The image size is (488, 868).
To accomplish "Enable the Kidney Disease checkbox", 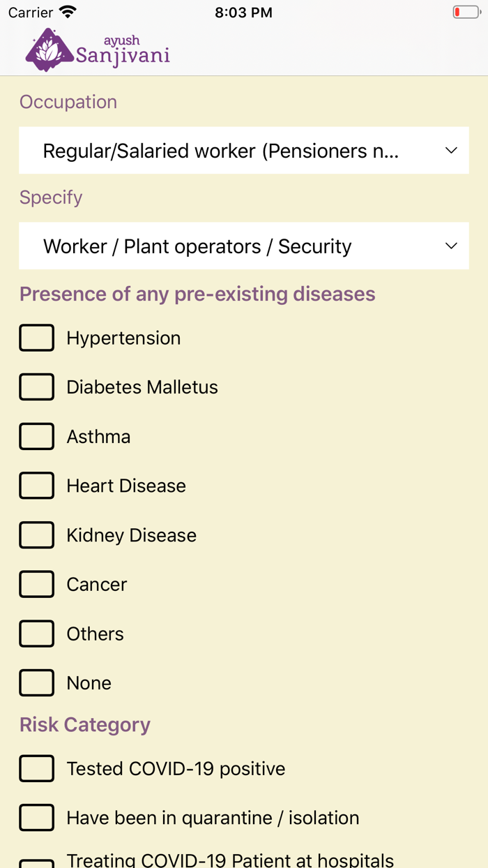I will (37, 535).
